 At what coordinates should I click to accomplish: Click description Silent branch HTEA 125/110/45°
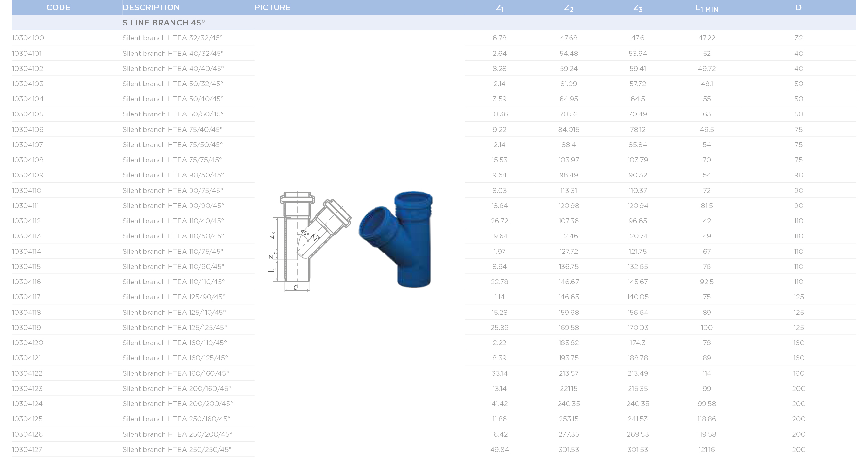pos(174,312)
